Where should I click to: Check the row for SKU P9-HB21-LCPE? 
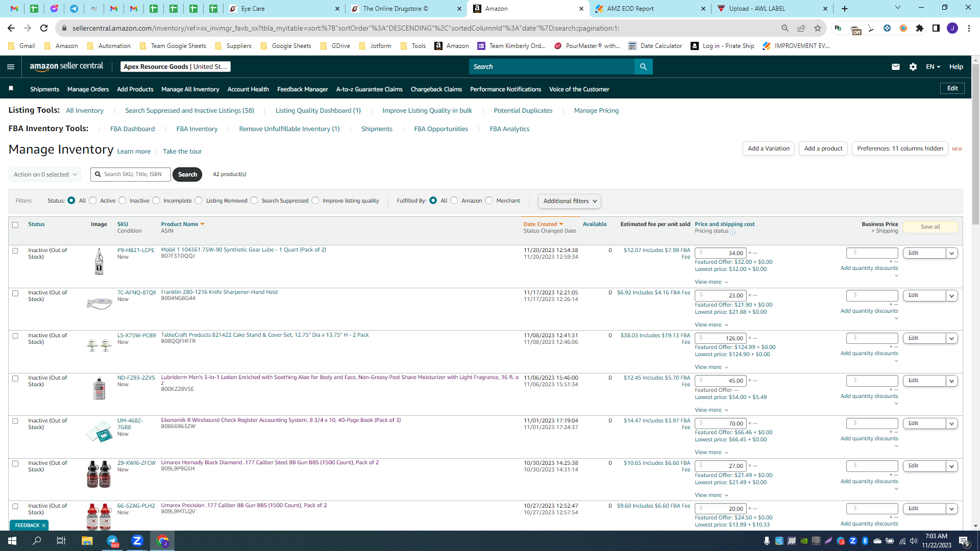click(x=15, y=251)
